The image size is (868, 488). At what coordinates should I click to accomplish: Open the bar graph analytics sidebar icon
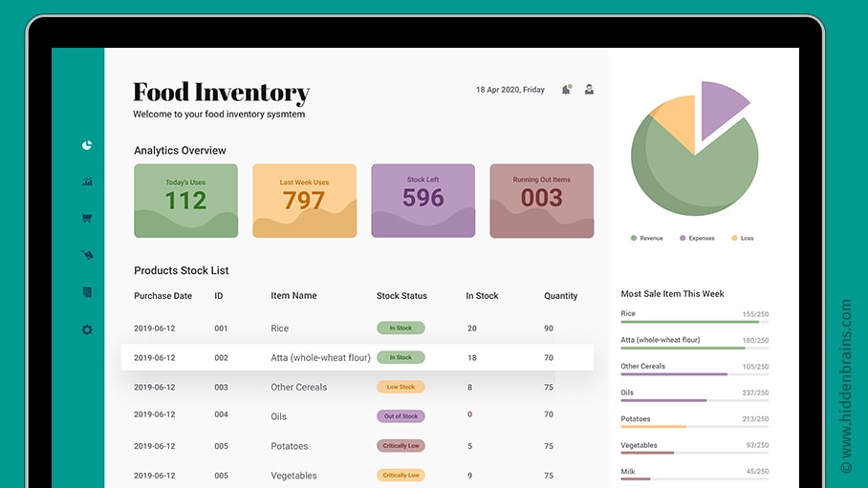click(x=87, y=181)
